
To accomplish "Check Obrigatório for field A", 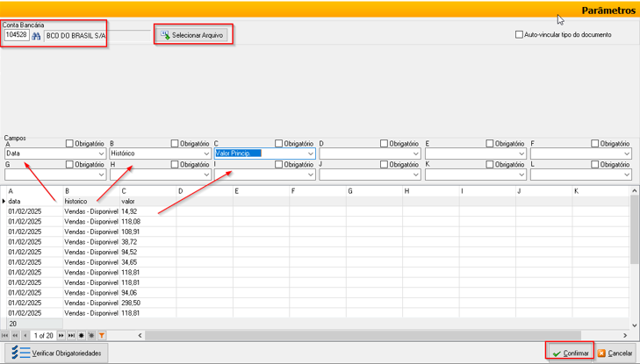I will click(70, 143).
